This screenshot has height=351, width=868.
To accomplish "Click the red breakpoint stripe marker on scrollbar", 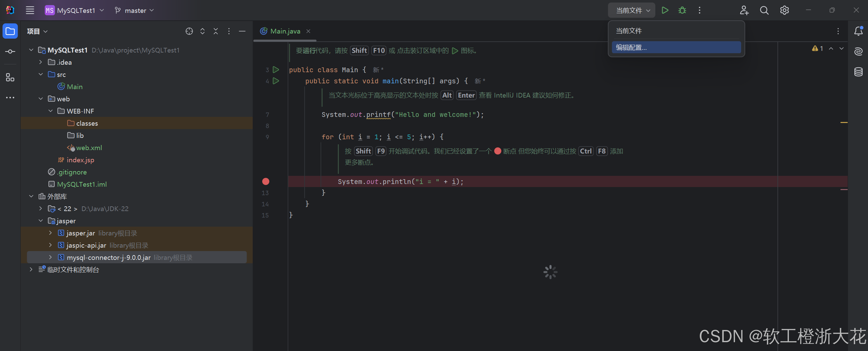I will 844,189.
